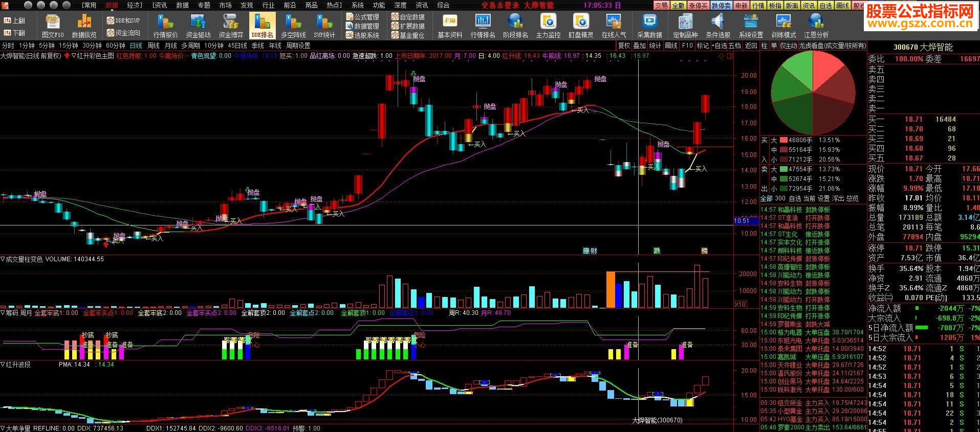The width and height of the screenshot is (980, 432).
Task: Click 交易 trade button
Action: click(661, 6)
